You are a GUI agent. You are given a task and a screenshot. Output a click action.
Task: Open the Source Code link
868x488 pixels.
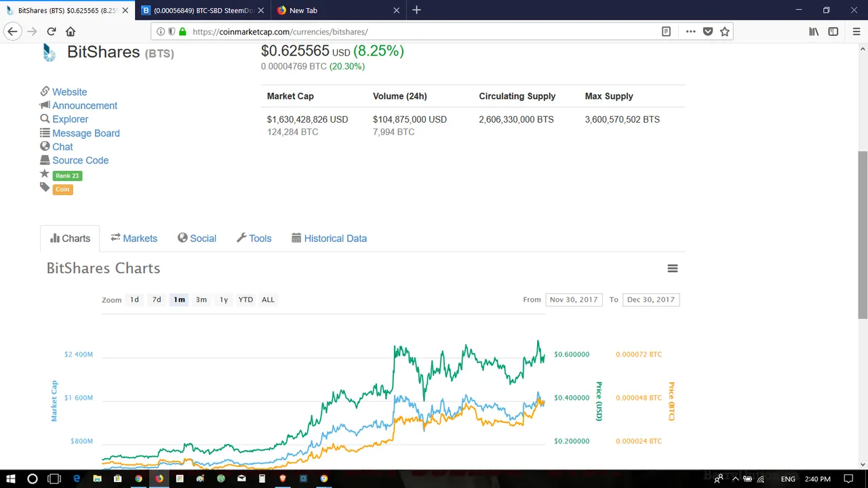click(80, 161)
